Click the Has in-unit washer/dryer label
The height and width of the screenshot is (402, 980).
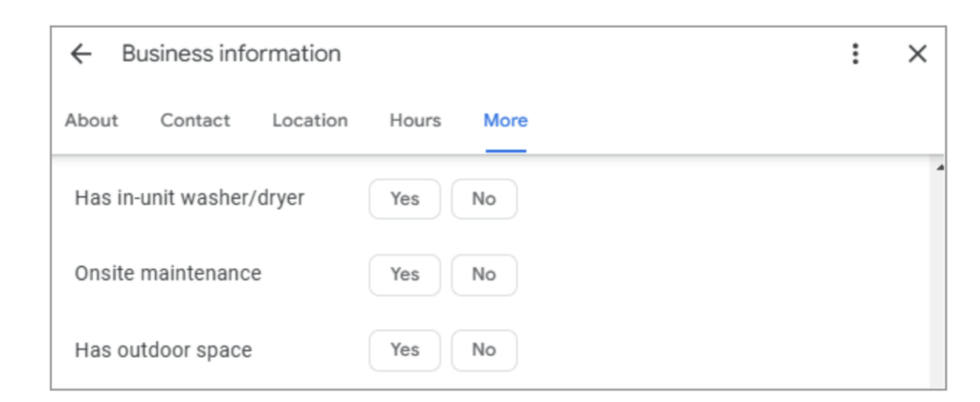coord(189,199)
